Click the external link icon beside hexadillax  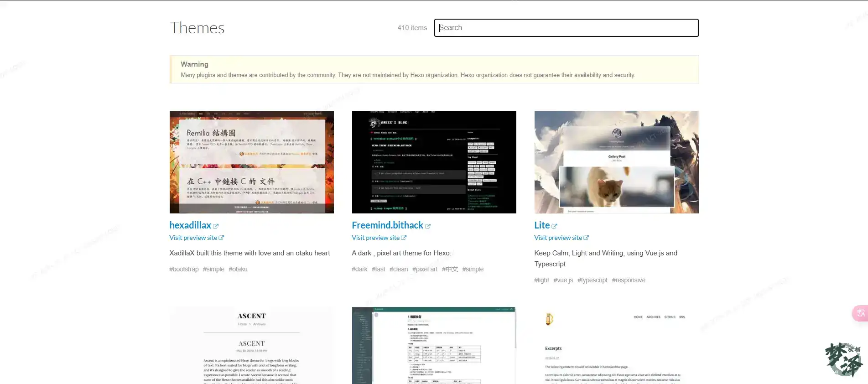[216, 226]
